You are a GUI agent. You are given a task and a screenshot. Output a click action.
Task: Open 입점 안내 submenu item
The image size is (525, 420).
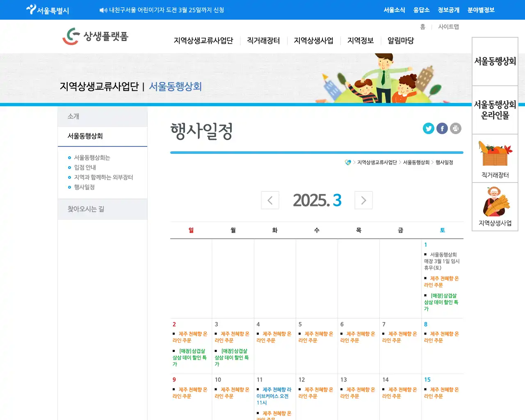point(85,167)
